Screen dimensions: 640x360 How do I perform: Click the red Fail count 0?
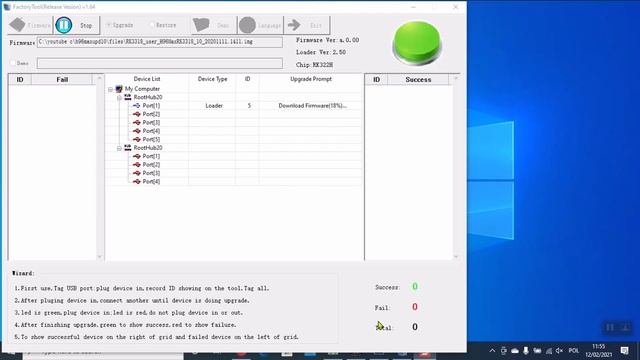click(415, 307)
